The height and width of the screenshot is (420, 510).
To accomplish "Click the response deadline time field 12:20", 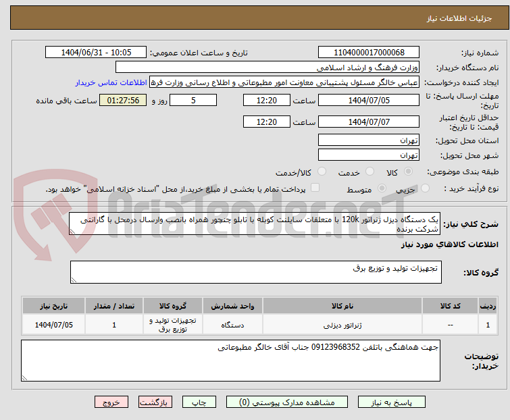I will (266, 100).
